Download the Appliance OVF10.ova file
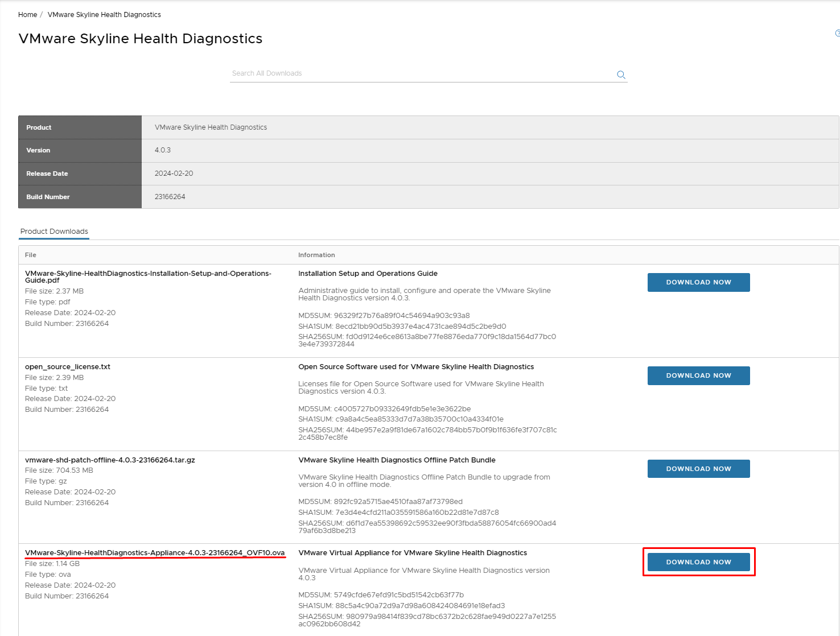 [698, 562]
